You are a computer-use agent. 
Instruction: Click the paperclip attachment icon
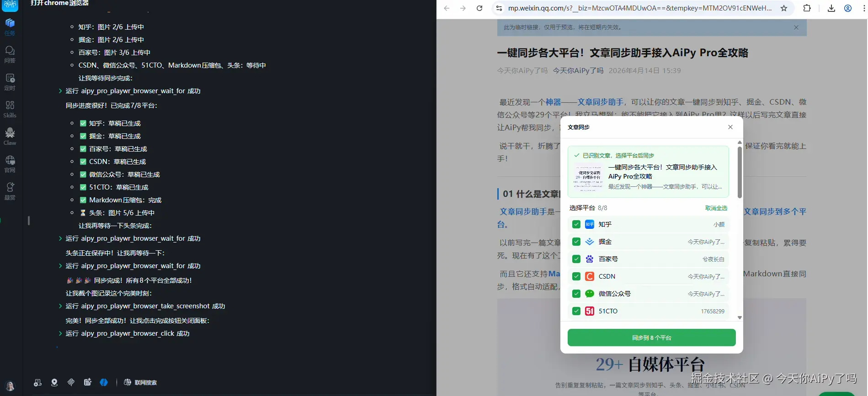click(71, 382)
